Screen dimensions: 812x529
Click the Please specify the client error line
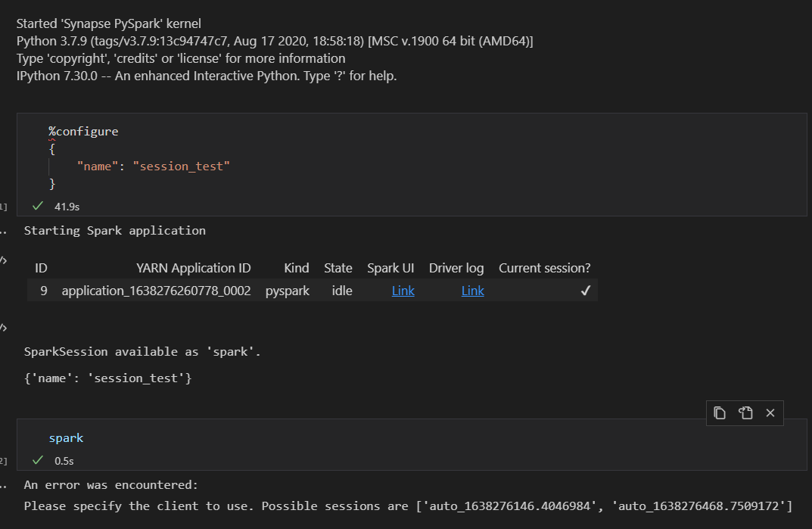[x=408, y=506]
